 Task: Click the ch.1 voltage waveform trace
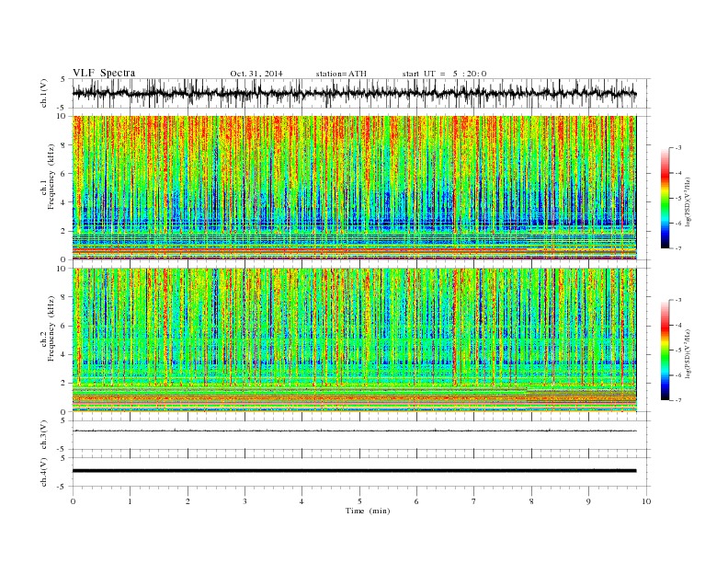pyautogui.click(x=354, y=93)
